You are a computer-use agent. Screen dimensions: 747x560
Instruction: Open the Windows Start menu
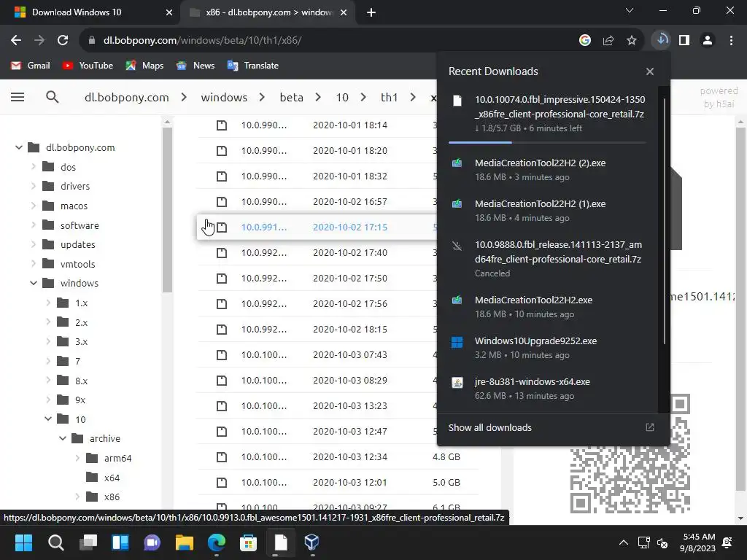point(23,542)
